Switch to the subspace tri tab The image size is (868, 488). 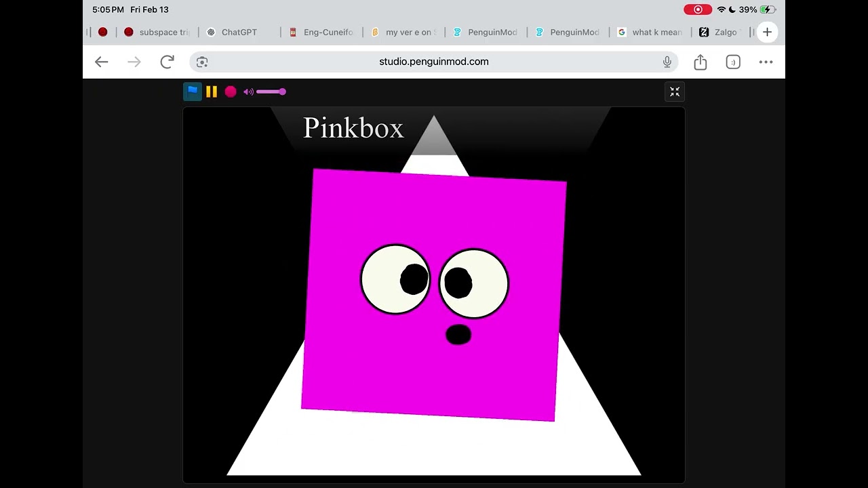coord(157,32)
